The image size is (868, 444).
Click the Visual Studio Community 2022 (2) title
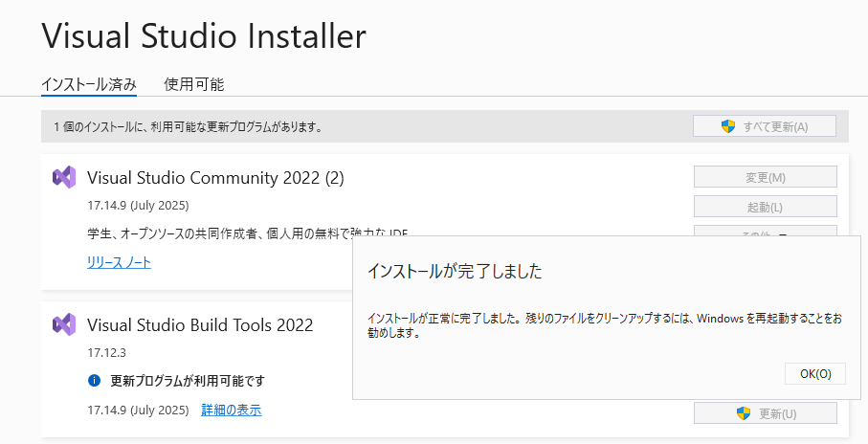tap(215, 178)
